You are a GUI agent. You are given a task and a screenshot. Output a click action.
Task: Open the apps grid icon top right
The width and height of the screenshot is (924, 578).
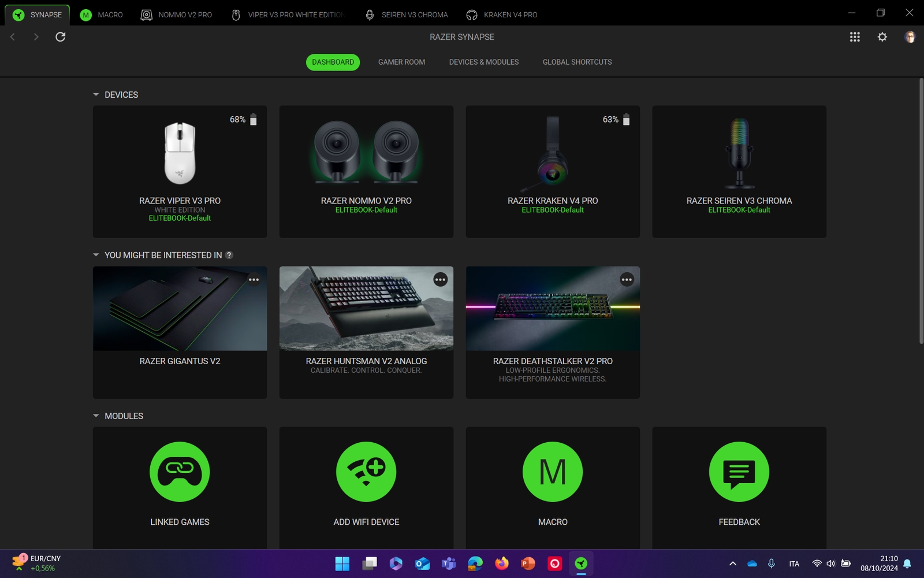pos(855,36)
